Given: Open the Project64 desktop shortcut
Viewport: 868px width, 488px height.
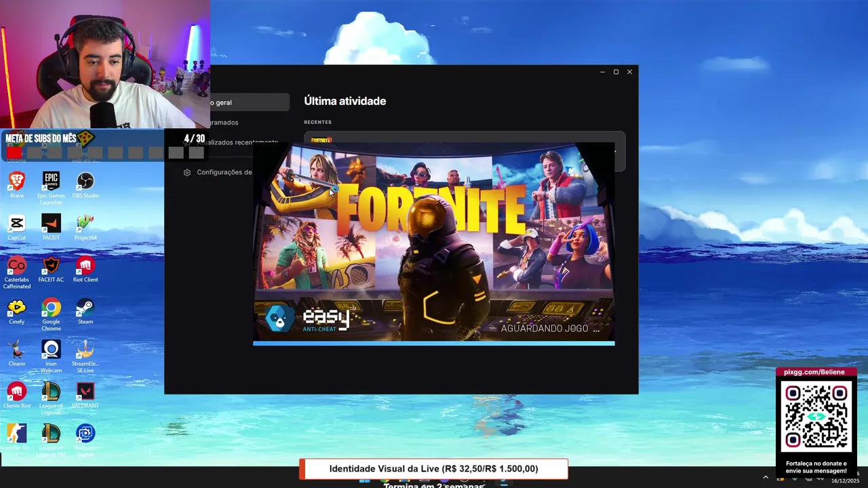Looking at the screenshot, I should click(x=85, y=227).
